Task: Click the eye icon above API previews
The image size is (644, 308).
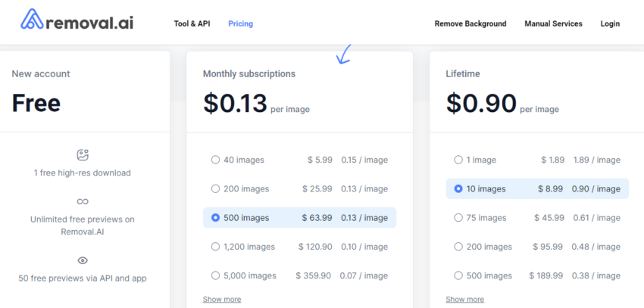Action: click(83, 260)
